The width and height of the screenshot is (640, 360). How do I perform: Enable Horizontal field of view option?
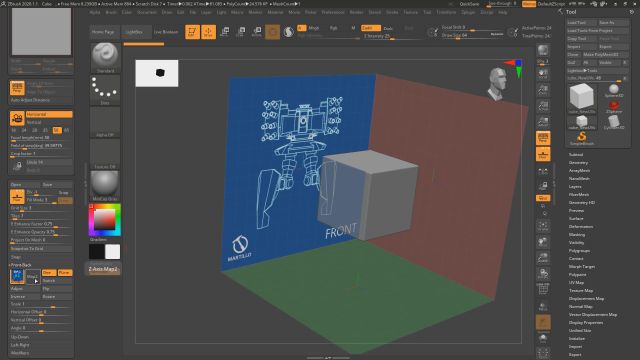pyautogui.click(x=49, y=114)
